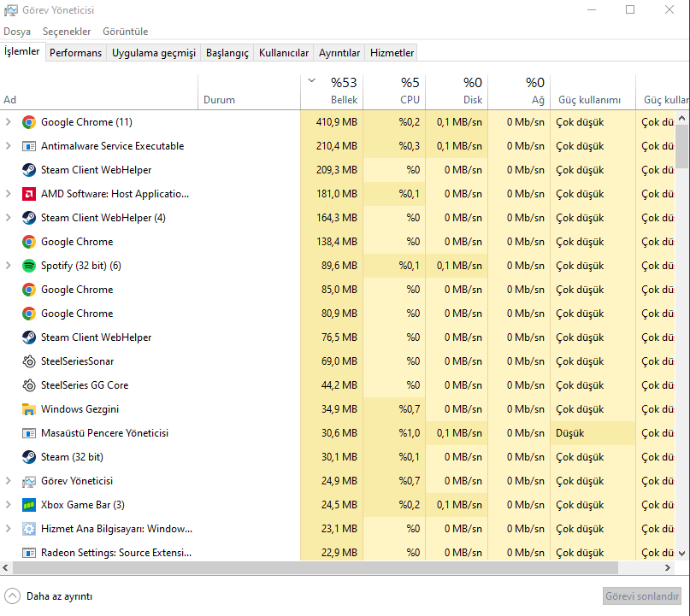This screenshot has width=690, height=616.
Task: Click the Masaüstü Pencere Yöneticisi icon
Action: pos(29,433)
